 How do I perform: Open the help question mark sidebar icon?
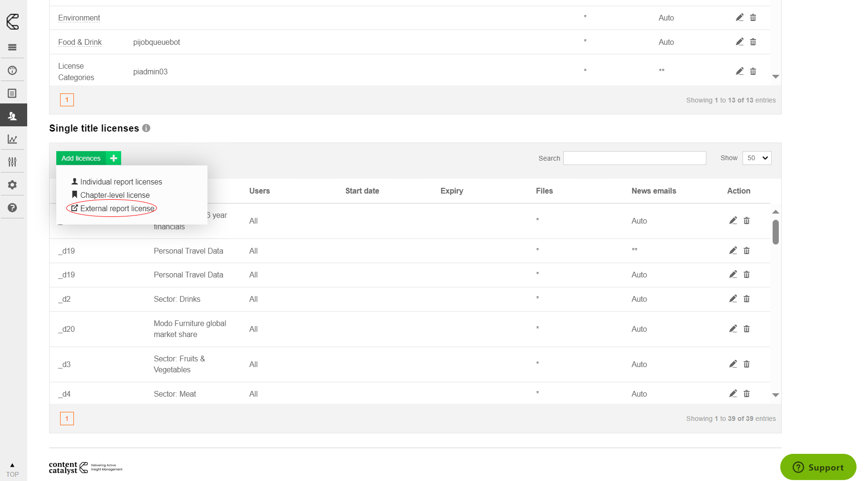pyautogui.click(x=12, y=208)
